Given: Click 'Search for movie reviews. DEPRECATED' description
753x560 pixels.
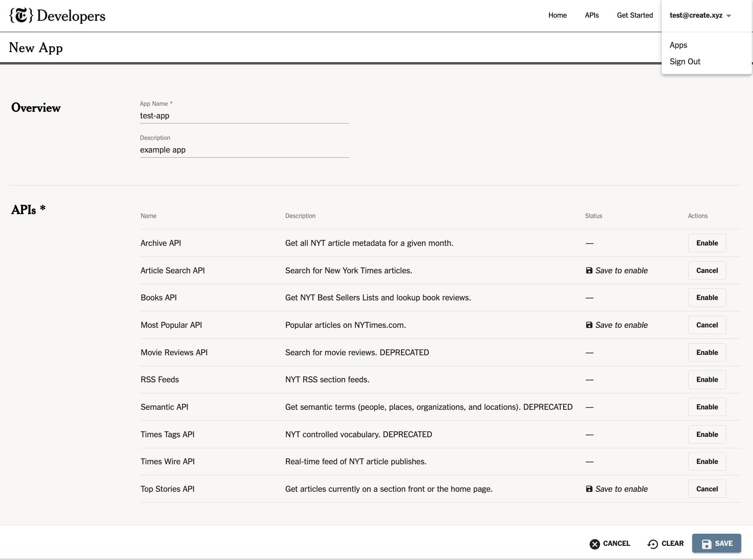Looking at the screenshot, I should click(x=357, y=353).
